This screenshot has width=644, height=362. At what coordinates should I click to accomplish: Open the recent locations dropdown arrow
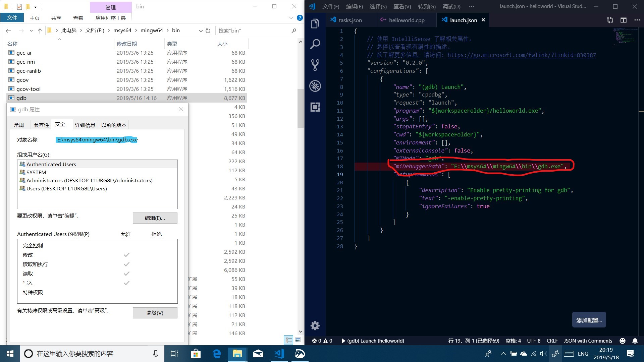(31, 31)
